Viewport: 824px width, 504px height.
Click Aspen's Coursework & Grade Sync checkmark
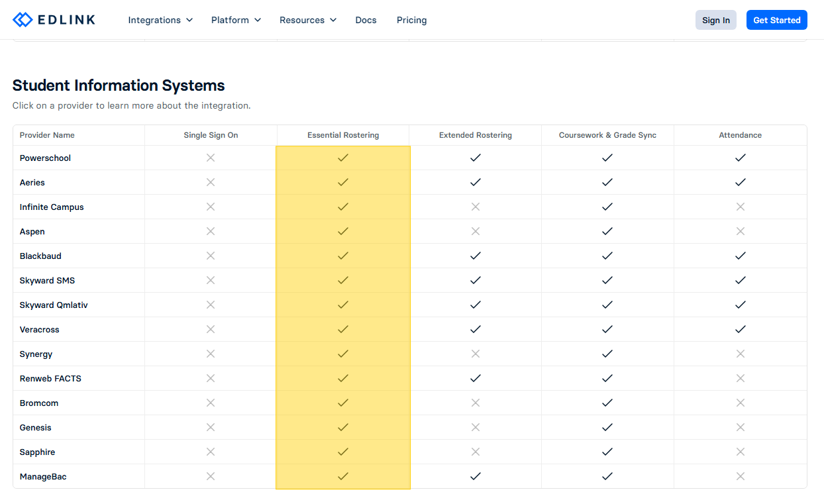click(x=607, y=231)
